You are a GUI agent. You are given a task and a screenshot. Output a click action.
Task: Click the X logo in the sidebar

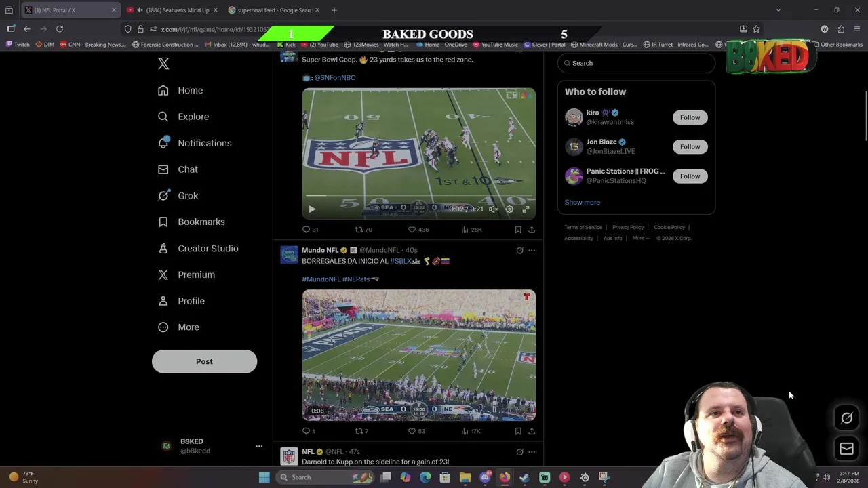coord(163,64)
